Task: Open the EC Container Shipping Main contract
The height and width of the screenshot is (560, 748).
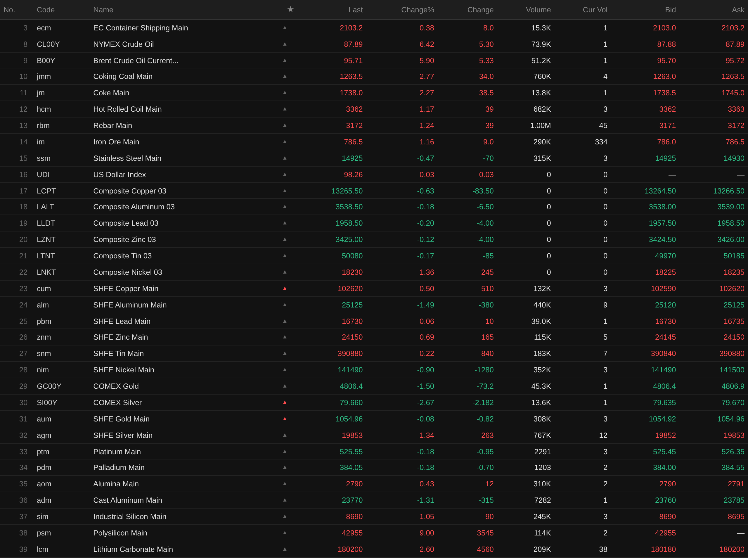Action: pos(140,28)
